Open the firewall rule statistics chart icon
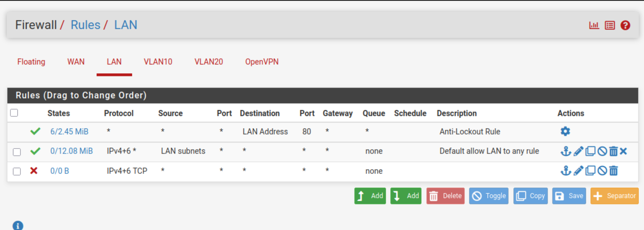 pos(594,25)
